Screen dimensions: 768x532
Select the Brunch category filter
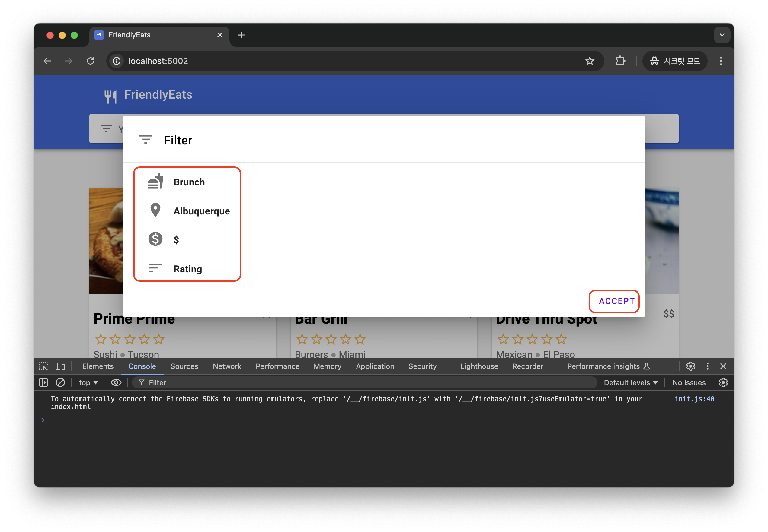pos(189,182)
